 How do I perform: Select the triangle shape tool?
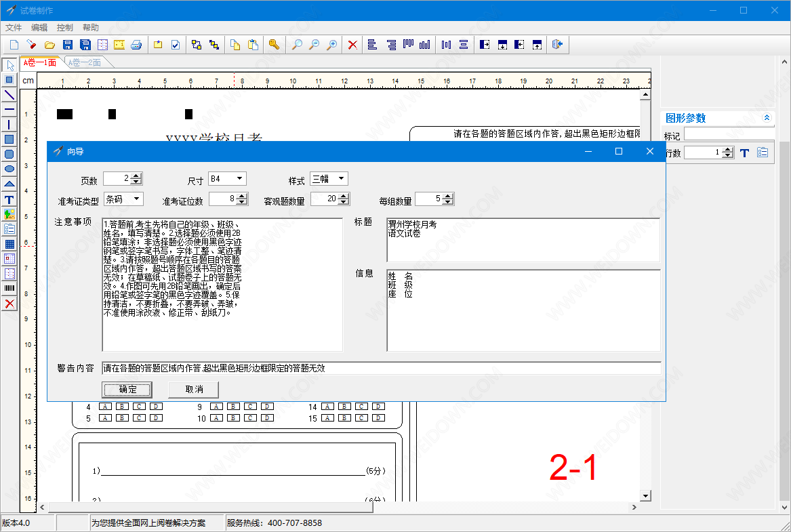[x=9, y=184]
